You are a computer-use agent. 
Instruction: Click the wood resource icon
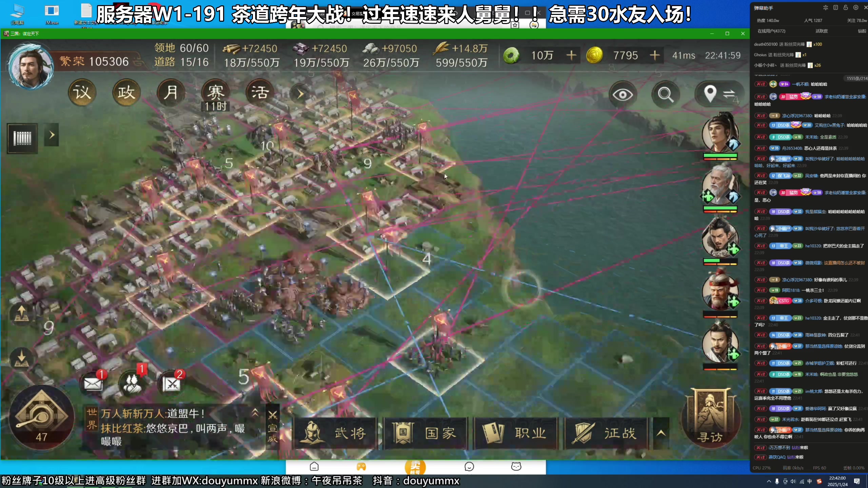231,49
